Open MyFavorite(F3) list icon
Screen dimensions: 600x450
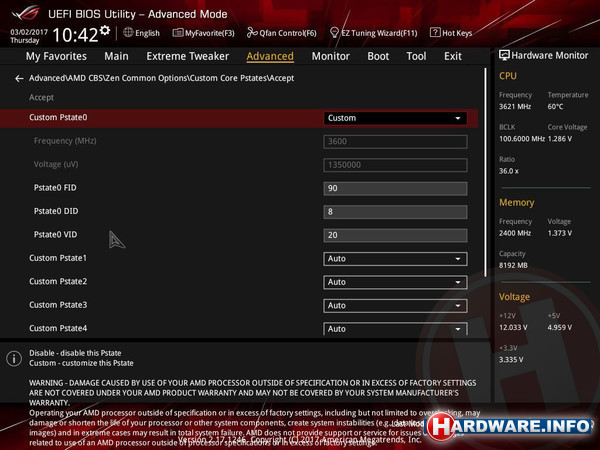point(178,33)
